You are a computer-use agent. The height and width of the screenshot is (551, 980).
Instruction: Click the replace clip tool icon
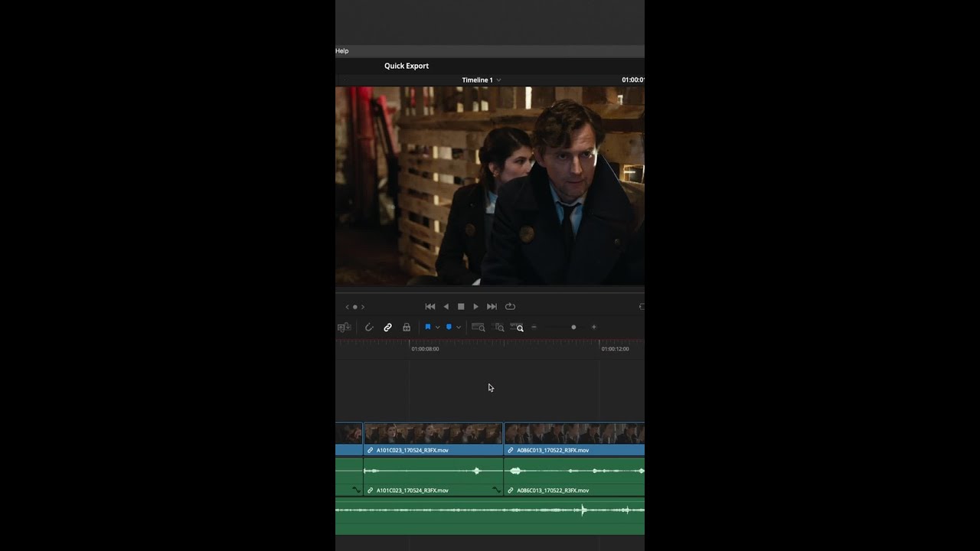pyautogui.click(x=344, y=328)
